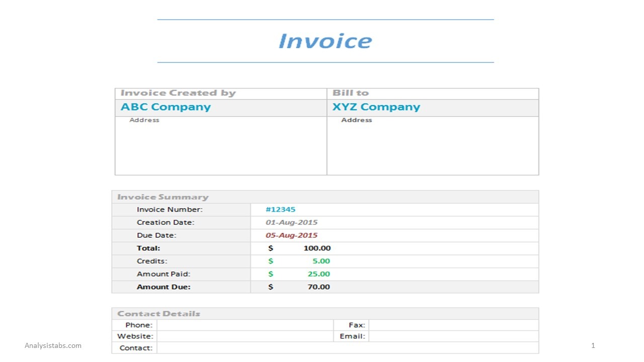
Task: Click the Phone input field
Action: pos(245,325)
